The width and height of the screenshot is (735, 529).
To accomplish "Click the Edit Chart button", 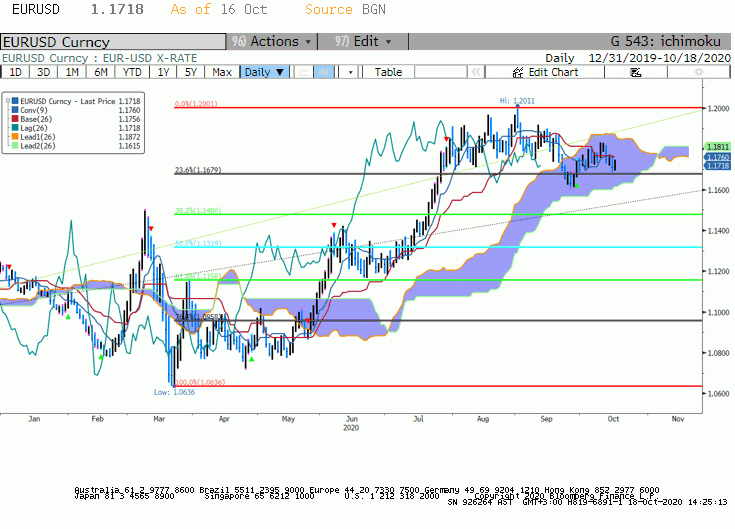I will click(x=545, y=72).
